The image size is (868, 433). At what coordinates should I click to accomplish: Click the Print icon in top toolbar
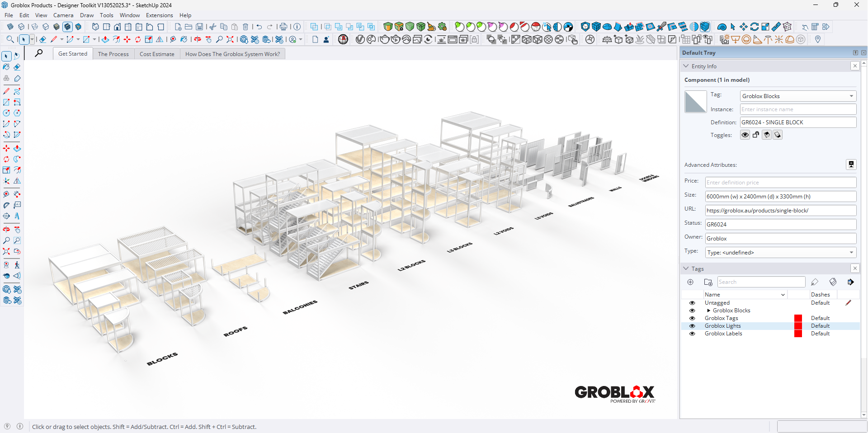(283, 27)
